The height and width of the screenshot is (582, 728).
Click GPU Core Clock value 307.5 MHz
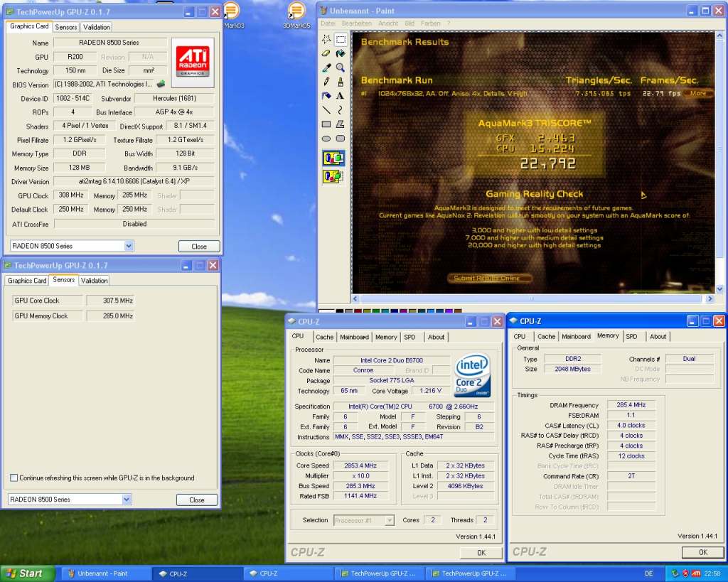coord(109,301)
